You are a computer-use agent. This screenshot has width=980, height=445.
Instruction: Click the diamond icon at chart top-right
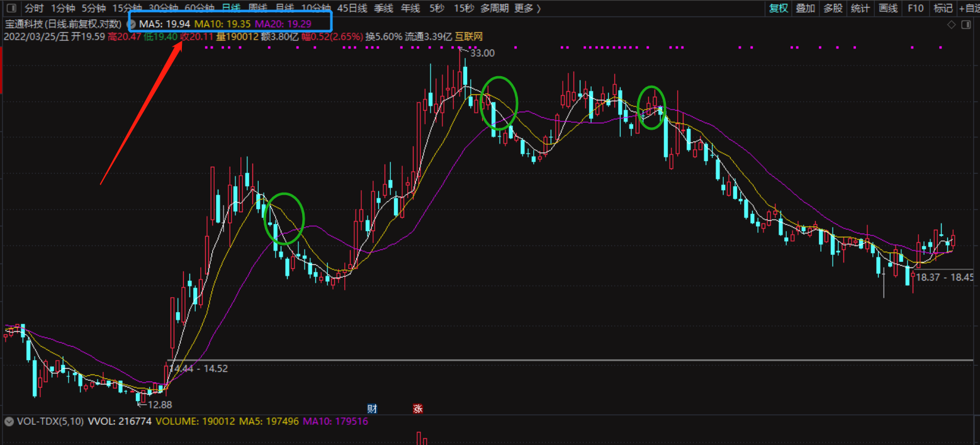pyautogui.click(x=951, y=25)
